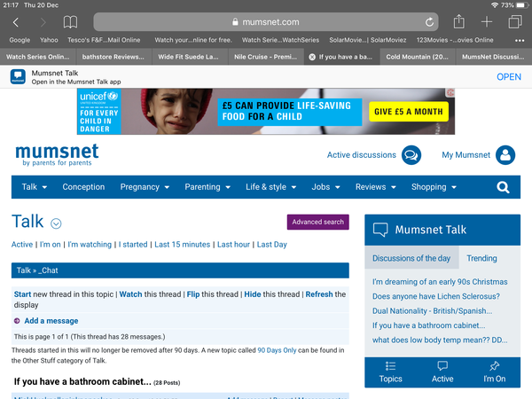Click the search magnifier in nav bar
This screenshot has width=532, height=399.
click(x=503, y=187)
